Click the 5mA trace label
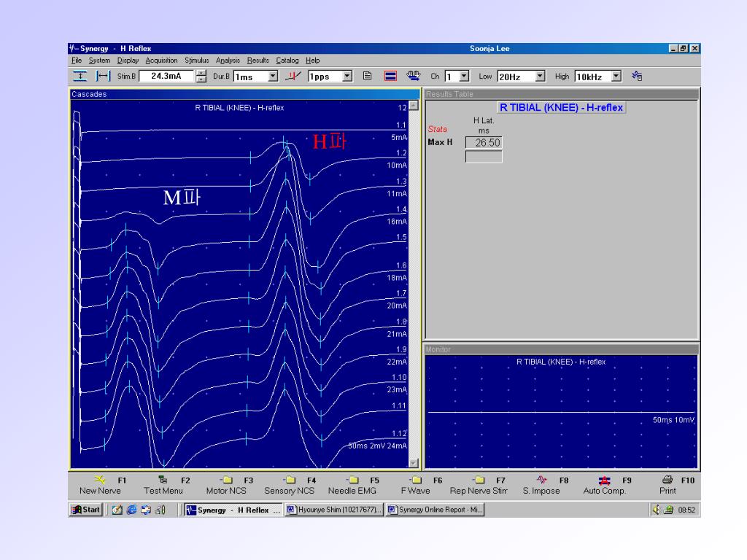 399,138
